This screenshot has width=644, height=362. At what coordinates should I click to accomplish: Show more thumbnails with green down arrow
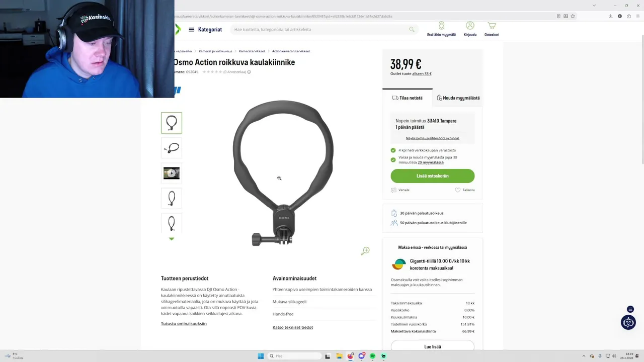[172, 239]
